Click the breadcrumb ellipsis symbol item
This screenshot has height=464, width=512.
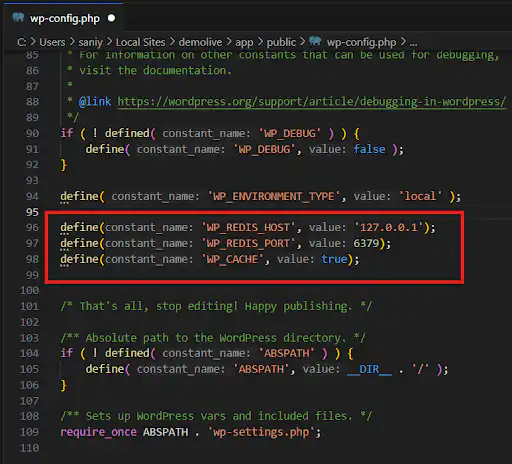click(413, 43)
